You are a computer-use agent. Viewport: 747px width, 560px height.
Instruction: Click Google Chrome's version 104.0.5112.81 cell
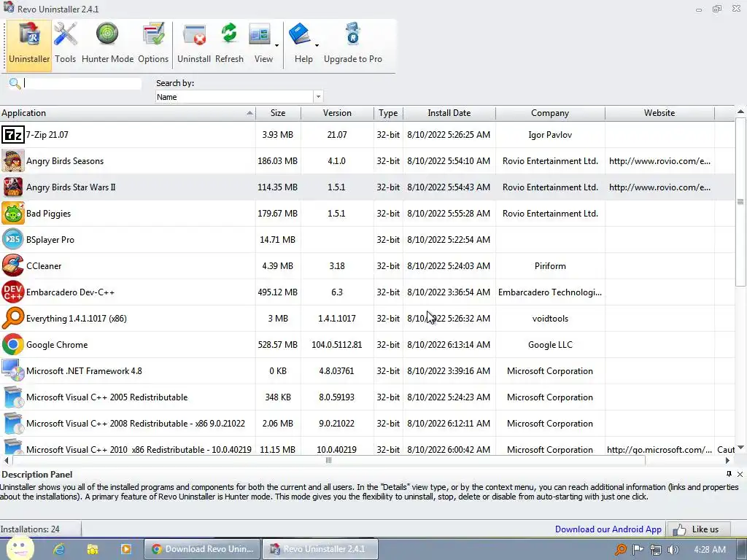coord(337,345)
